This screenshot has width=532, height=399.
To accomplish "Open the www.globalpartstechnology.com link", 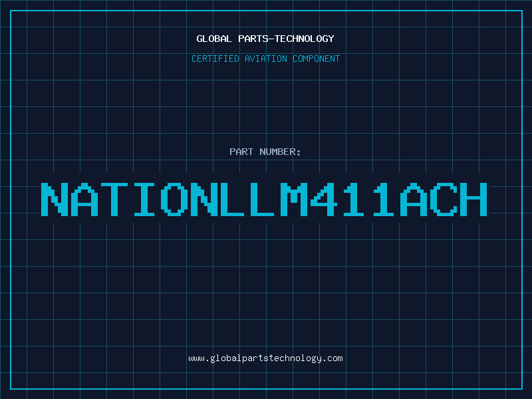I will [265, 358].
